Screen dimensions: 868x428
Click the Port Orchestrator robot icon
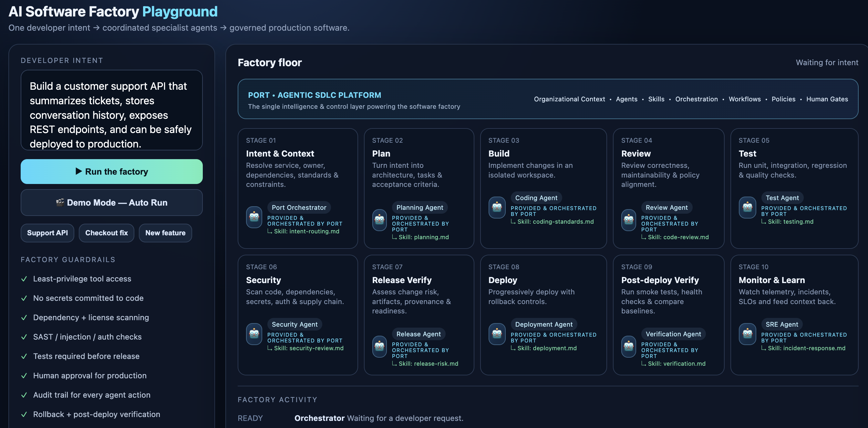tap(254, 217)
